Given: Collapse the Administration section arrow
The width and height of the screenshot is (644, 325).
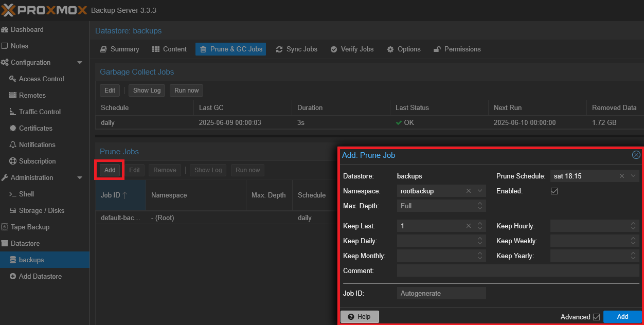Looking at the screenshot, I should (x=80, y=178).
